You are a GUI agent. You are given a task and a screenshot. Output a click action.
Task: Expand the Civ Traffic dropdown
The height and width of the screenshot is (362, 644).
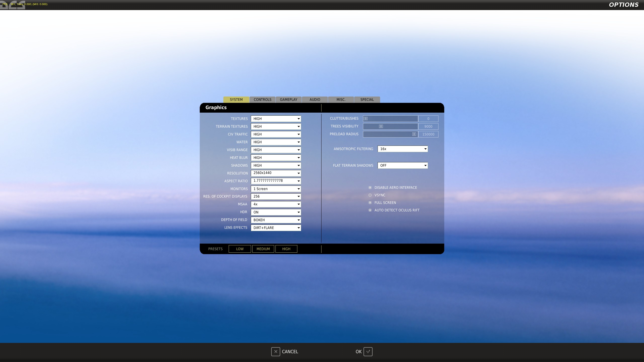pos(276,134)
